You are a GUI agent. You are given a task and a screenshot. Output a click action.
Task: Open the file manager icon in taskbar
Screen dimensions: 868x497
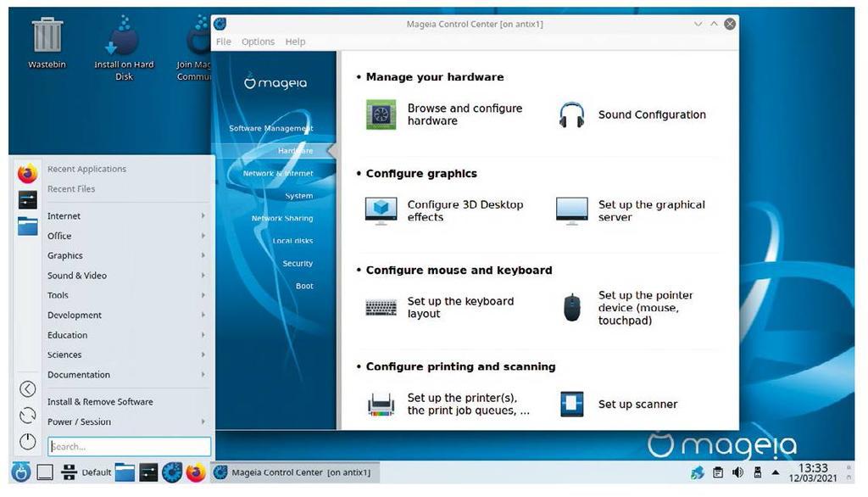tap(125, 472)
